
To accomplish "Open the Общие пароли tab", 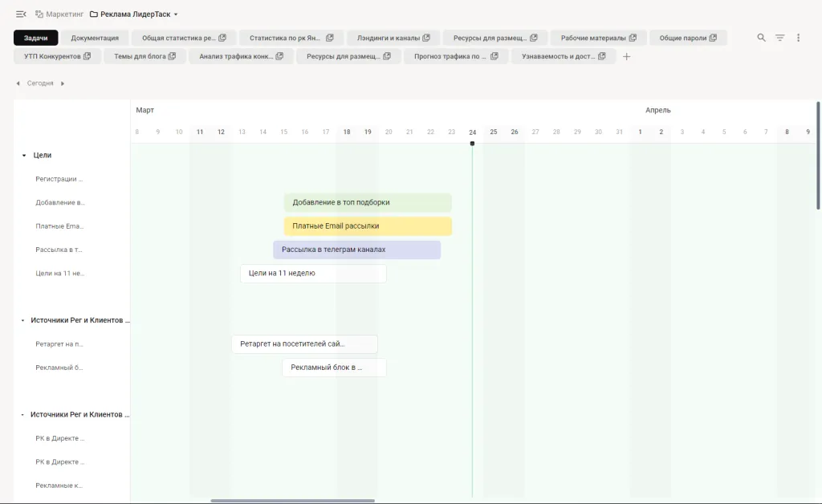I will [x=688, y=38].
